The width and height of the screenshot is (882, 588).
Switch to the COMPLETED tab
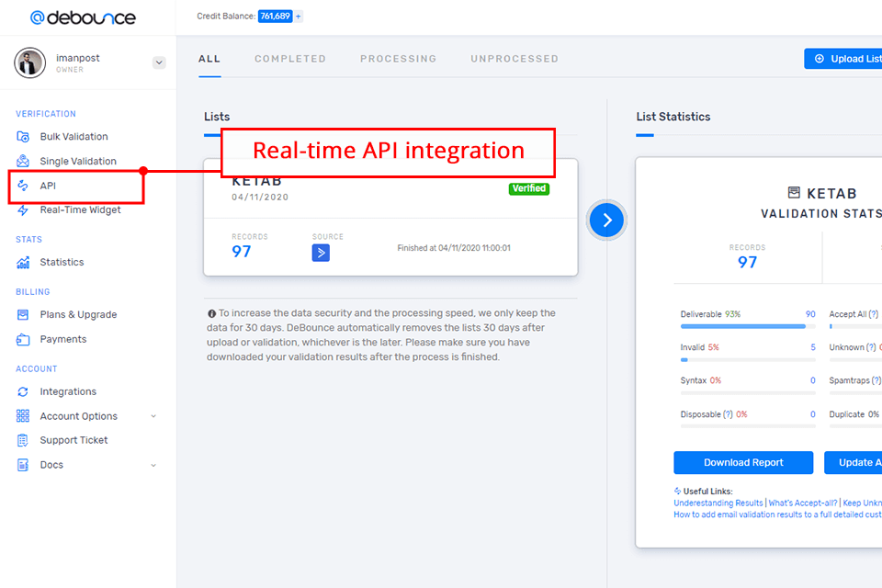290,59
